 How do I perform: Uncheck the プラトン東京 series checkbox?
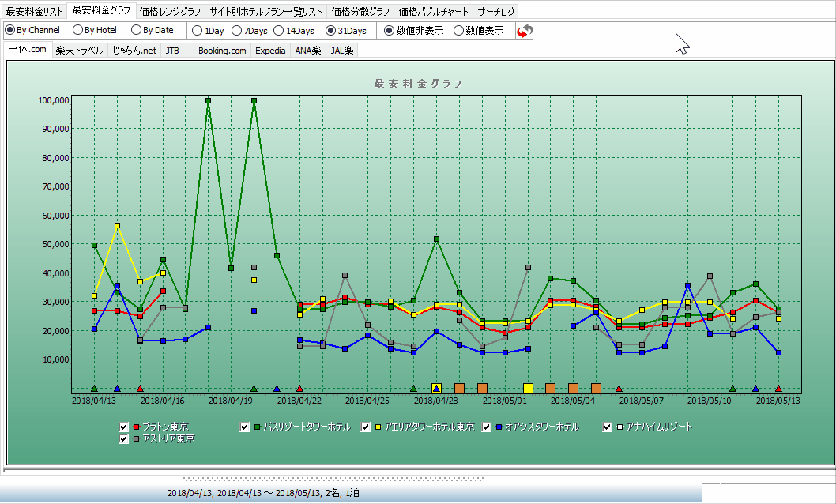pos(124,427)
